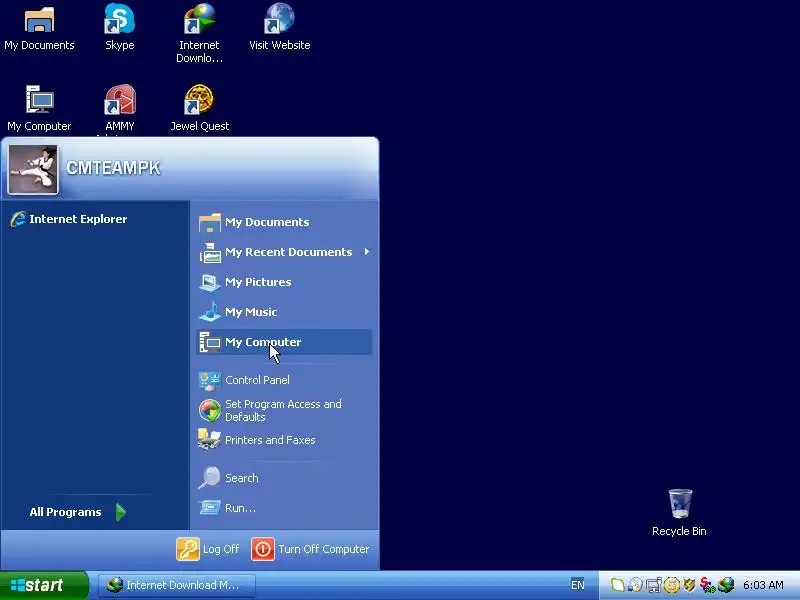Click the karate user account picture
Viewport: 800px width, 600px height.
(x=33, y=169)
